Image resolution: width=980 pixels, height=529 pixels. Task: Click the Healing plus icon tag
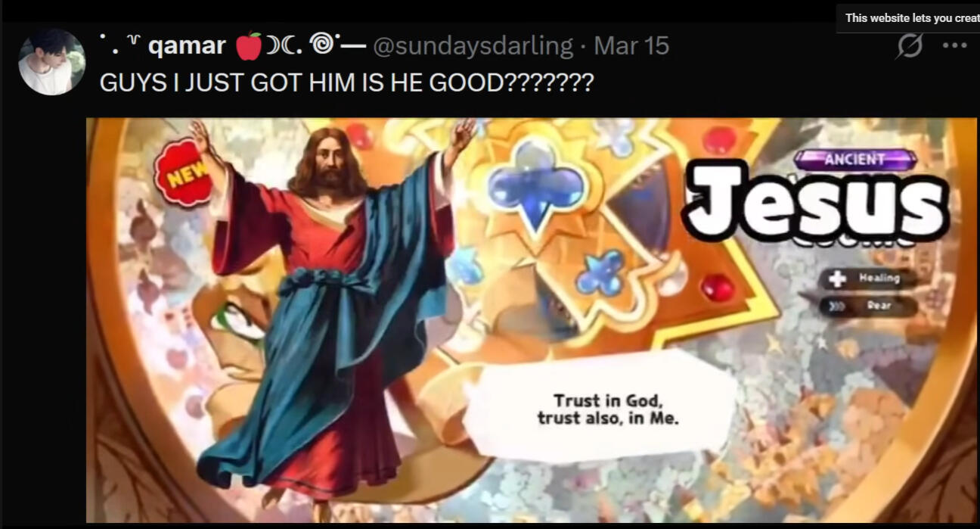click(868, 279)
